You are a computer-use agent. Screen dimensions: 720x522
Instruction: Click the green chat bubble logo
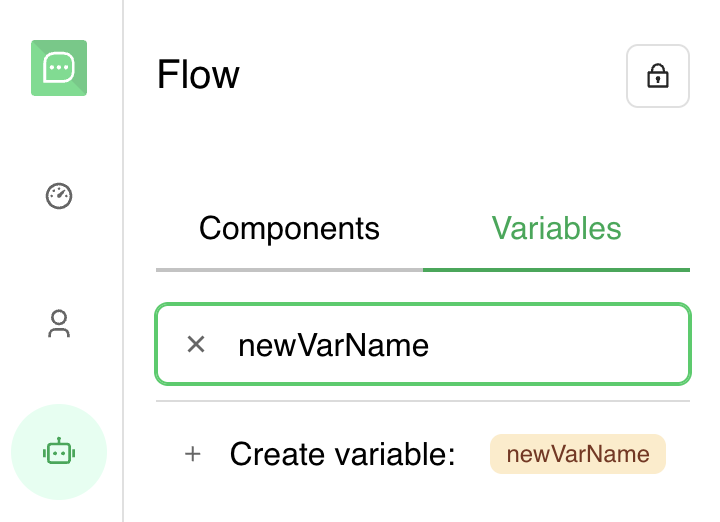pos(59,68)
